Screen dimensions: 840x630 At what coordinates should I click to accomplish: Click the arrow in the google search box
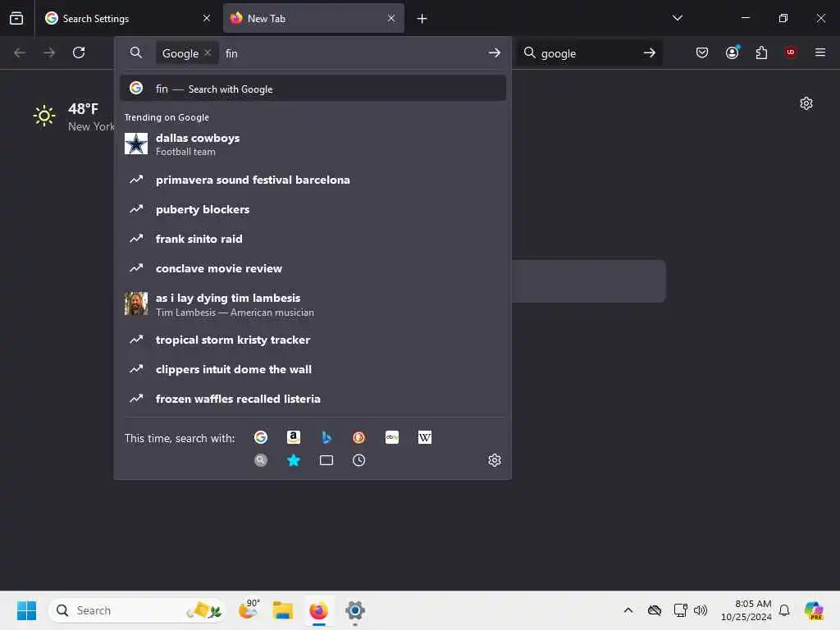650,53
